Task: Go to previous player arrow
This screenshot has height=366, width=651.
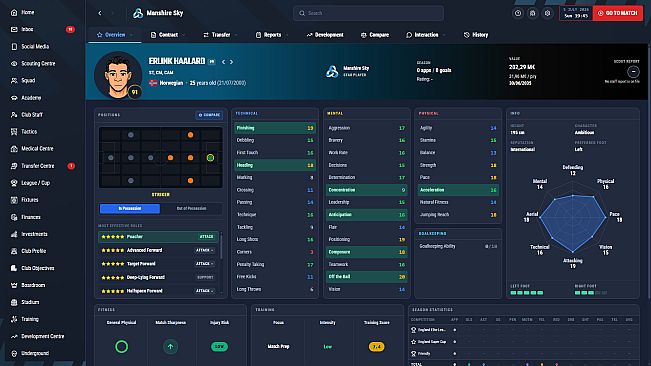Action: click(223, 62)
